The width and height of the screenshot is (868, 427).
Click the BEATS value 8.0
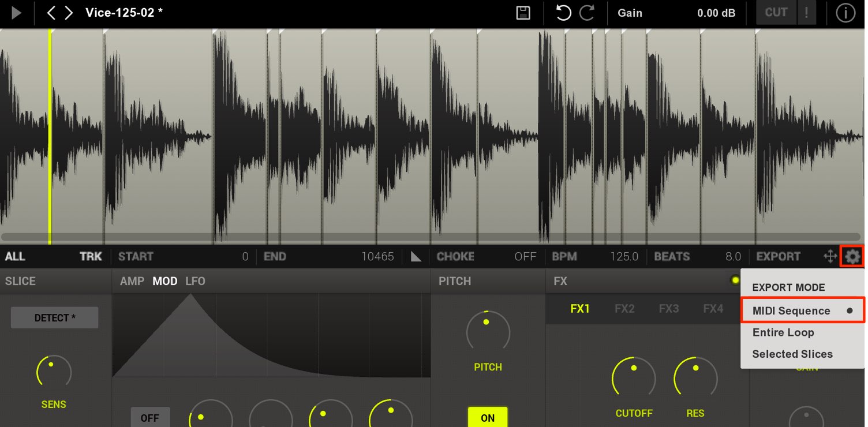(x=733, y=257)
